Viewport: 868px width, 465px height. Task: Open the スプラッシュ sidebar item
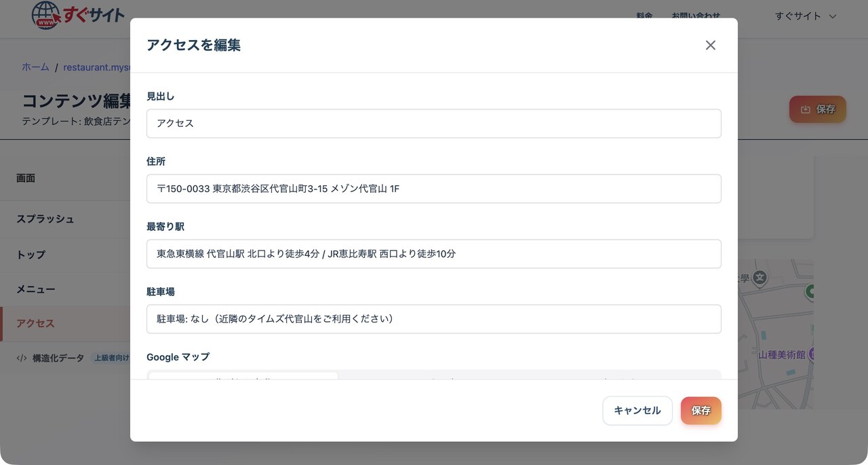click(x=45, y=219)
